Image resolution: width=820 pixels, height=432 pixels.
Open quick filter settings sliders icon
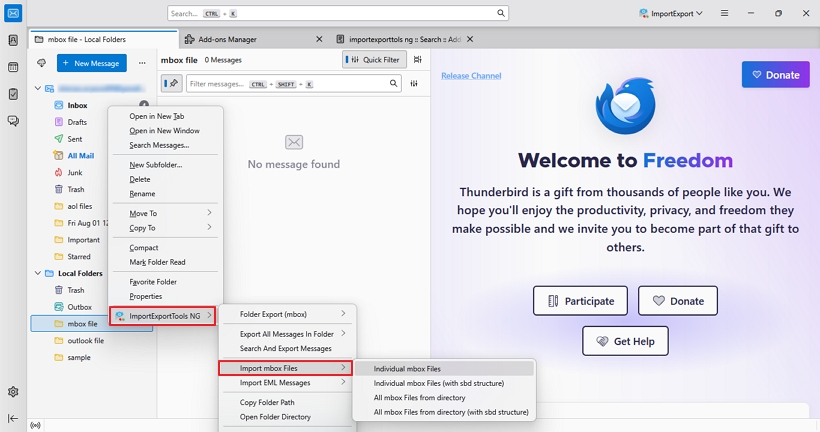point(414,84)
